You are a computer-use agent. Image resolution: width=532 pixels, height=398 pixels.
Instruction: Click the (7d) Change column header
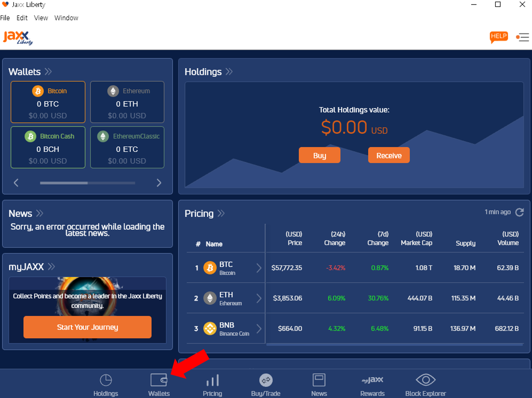tap(378, 239)
